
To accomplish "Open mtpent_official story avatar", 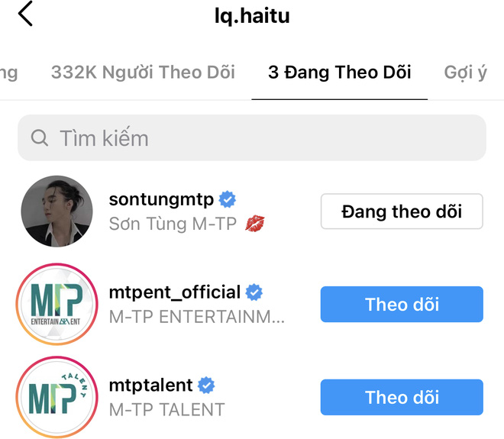I will 57,305.
